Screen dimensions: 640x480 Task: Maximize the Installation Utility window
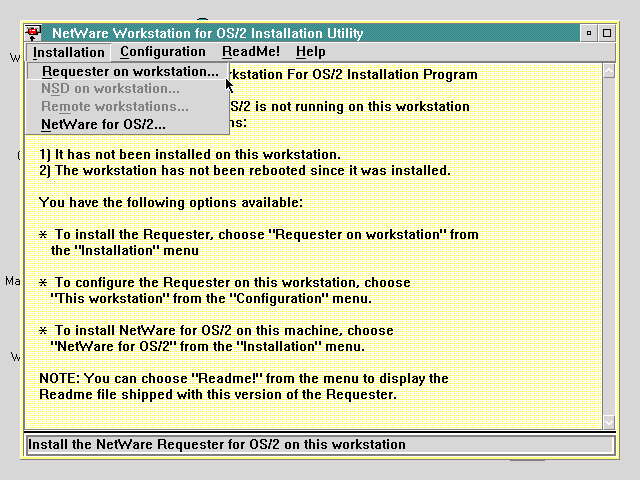[607, 33]
